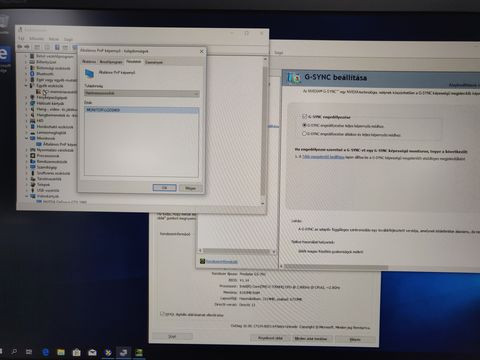
Task: Switch to the Események tab
Action: click(x=154, y=62)
